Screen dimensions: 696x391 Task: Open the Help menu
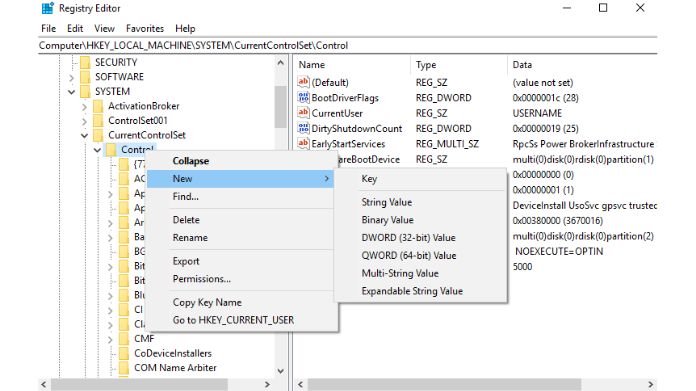tap(185, 28)
